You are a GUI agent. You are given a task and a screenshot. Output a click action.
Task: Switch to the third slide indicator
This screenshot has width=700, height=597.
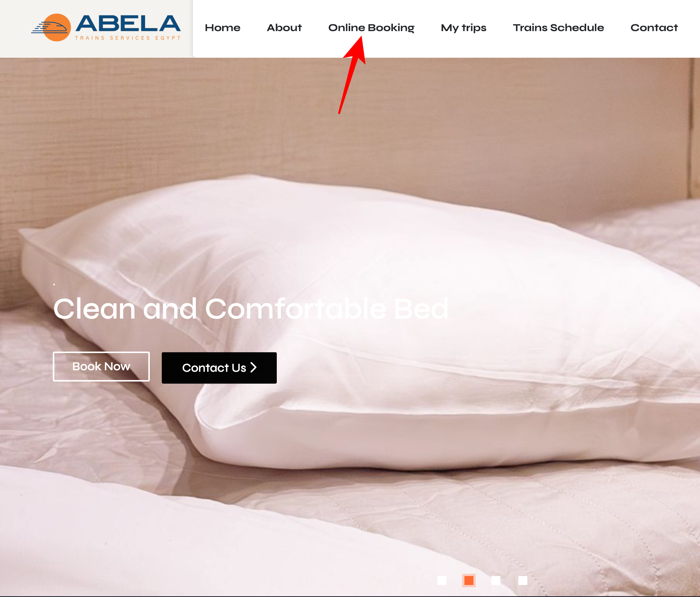496,581
